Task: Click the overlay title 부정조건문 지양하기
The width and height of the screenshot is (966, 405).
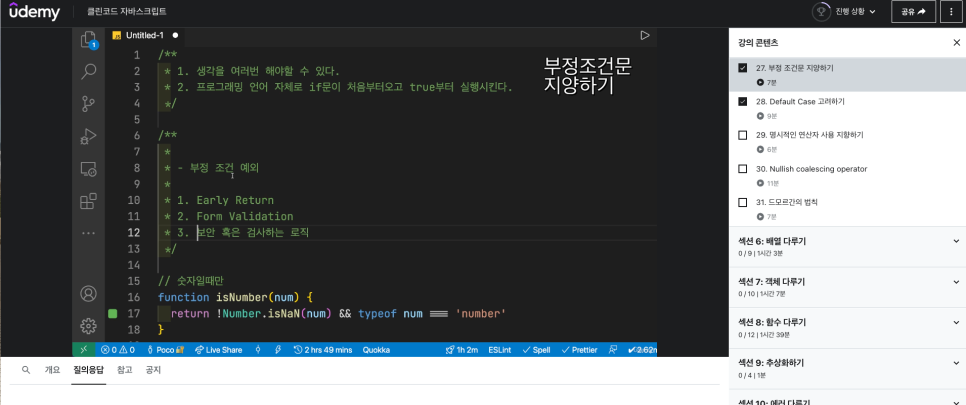Action: tap(588, 76)
